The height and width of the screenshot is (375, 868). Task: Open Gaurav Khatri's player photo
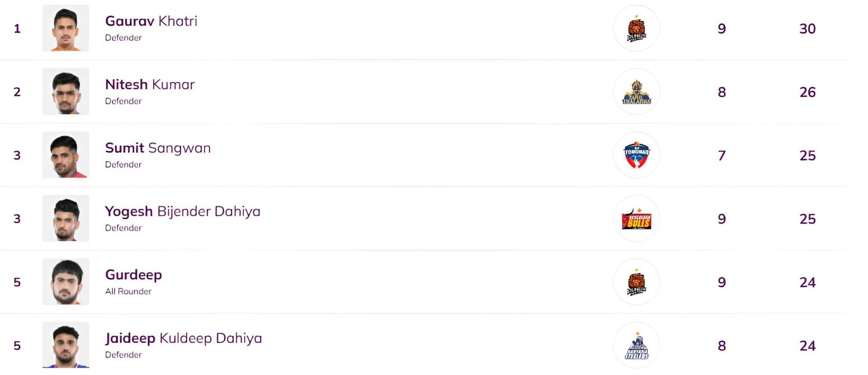66,28
